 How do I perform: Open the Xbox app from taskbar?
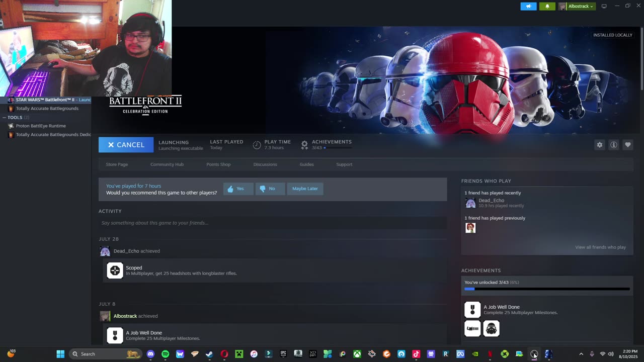pyautogui.click(x=357, y=354)
